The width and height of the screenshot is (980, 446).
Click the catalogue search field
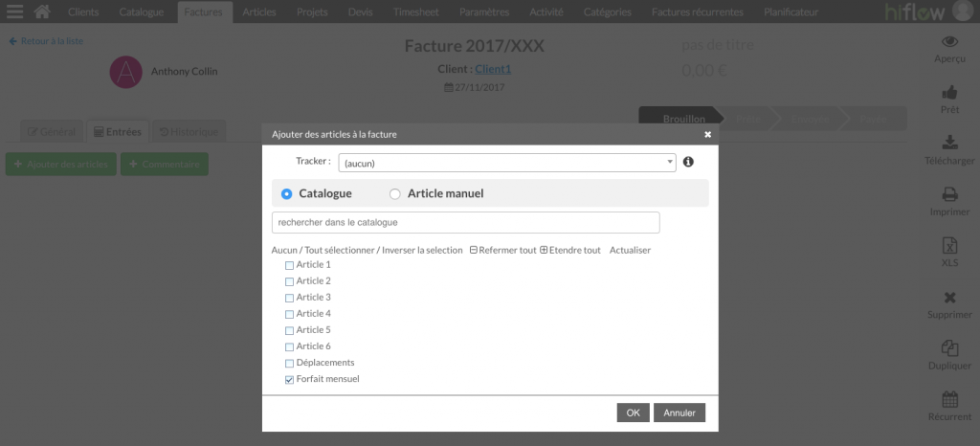tap(466, 222)
